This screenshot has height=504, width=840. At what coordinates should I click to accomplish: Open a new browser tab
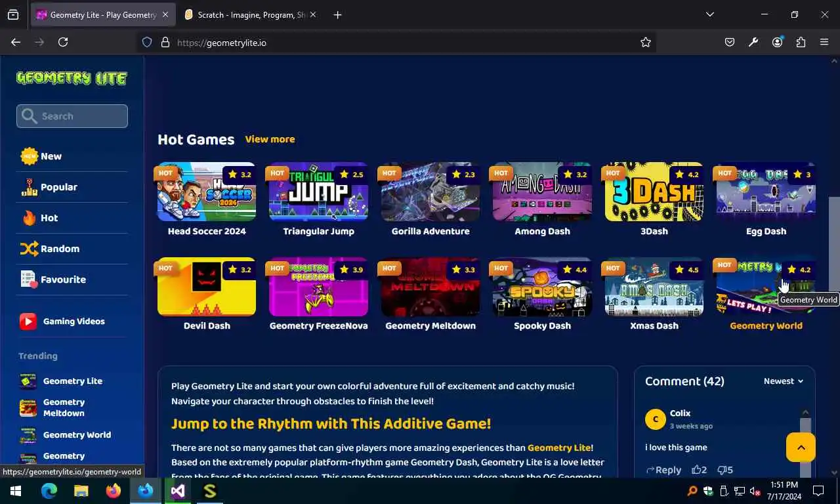337,14
